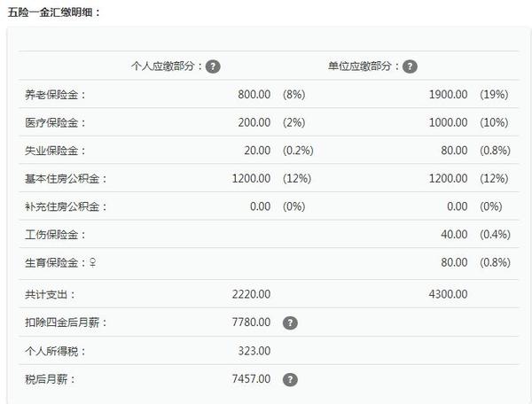Select the 失业保险金 row label

pyautogui.click(x=55, y=151)
